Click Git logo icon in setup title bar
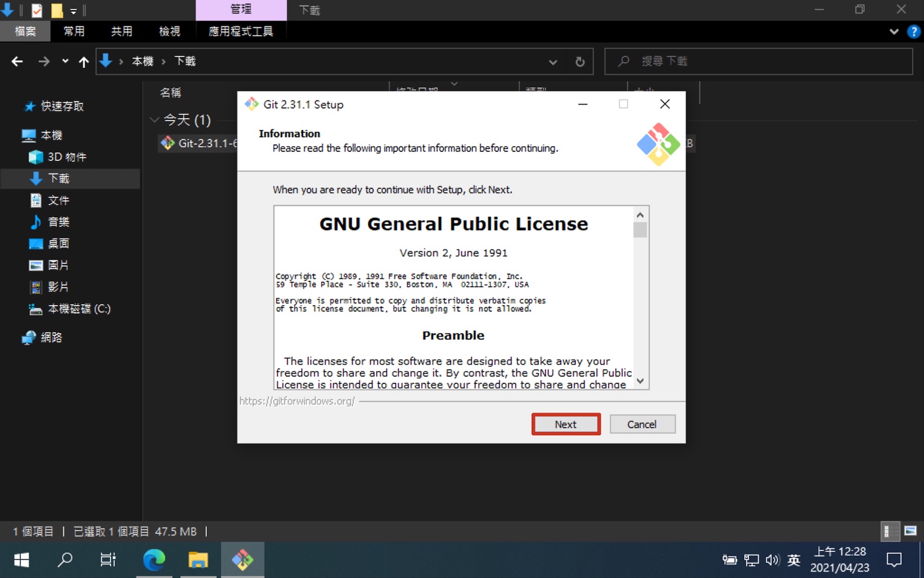 [251, 104]
